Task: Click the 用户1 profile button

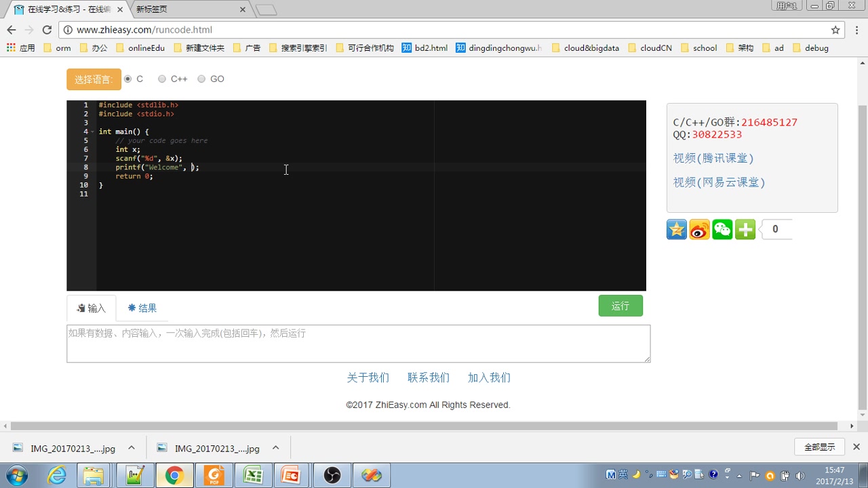Action: [x=787, y=5]
